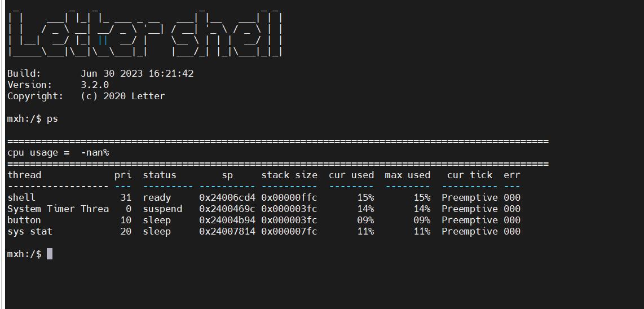
Task: Click the 'button' thread name
Action: (x=24, y=220)
